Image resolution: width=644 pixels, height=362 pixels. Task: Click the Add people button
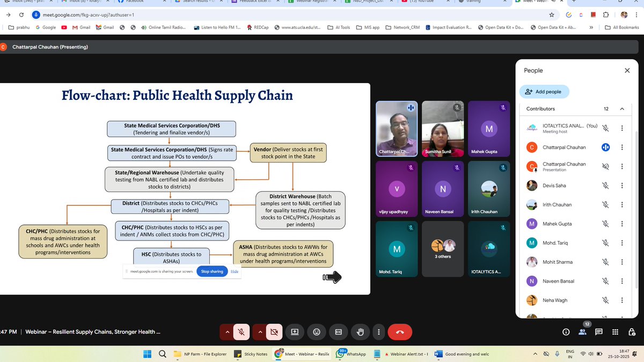(x=544, y=92)
